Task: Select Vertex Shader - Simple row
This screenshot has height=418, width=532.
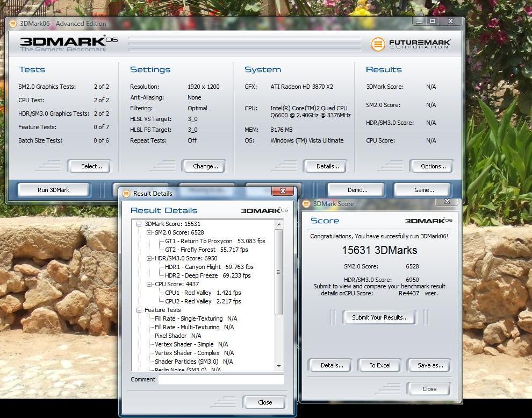Action: (191, 344)
